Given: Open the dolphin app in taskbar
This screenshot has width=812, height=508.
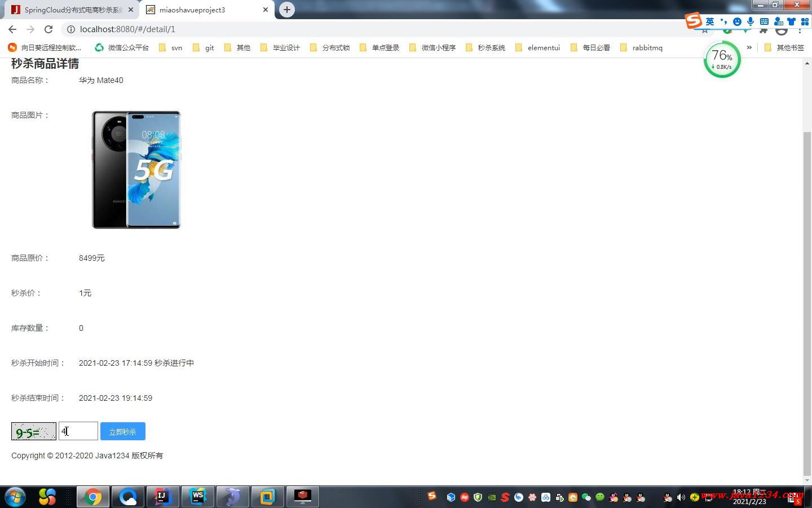Looking at the screenshot, I should coord(233,497).
